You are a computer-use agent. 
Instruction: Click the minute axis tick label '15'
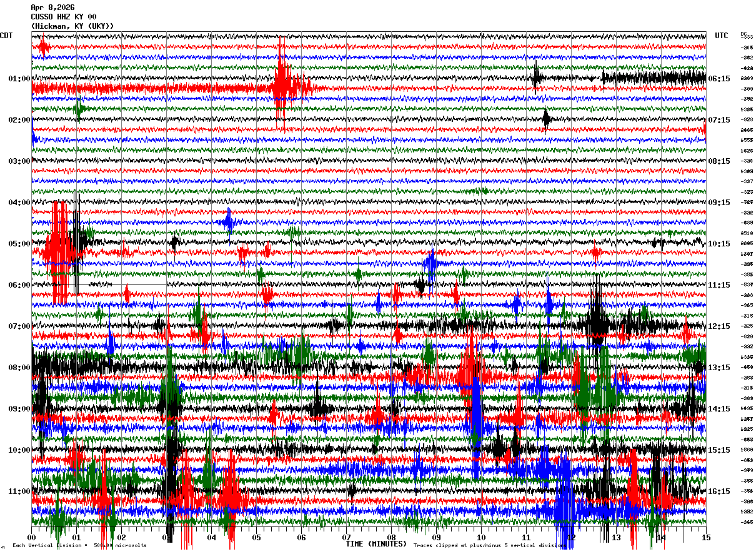707,538
